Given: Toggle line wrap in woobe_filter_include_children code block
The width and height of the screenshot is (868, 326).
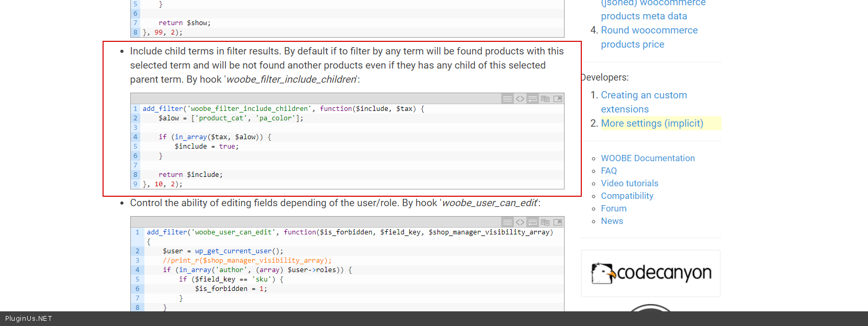Looking at the screenshot, I should tap(532, 99).
